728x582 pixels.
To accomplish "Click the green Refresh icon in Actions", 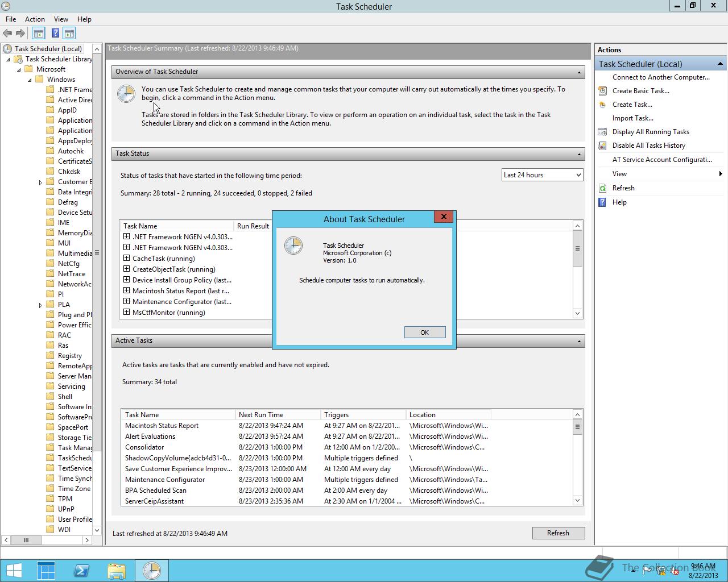I will click(602, 188).
